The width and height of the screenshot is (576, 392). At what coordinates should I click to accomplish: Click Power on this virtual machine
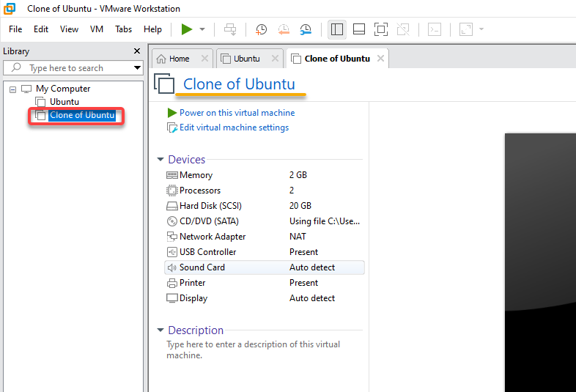(237, 113)
